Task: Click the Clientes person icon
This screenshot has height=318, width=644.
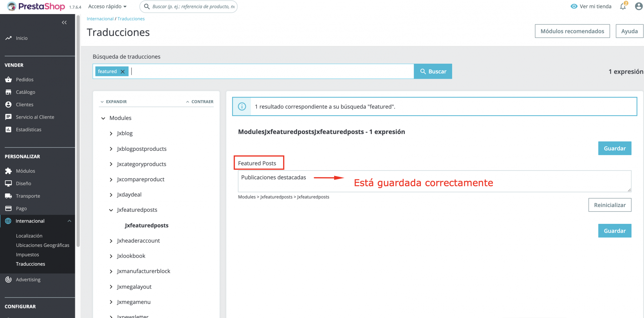Action: (8, 105)
